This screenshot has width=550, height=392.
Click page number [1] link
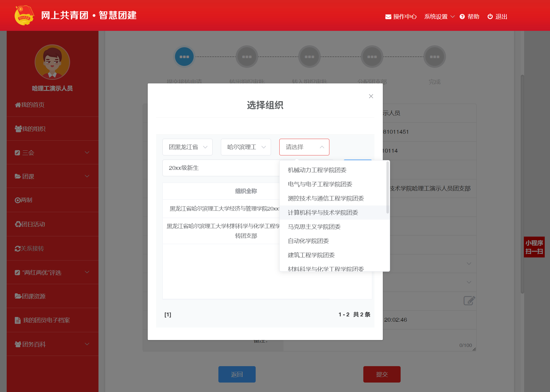point(168,314)
